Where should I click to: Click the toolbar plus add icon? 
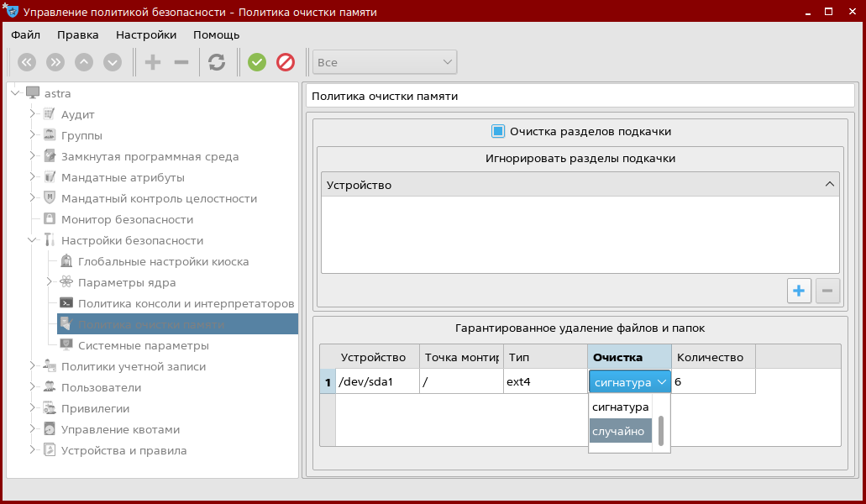[153, 62]
